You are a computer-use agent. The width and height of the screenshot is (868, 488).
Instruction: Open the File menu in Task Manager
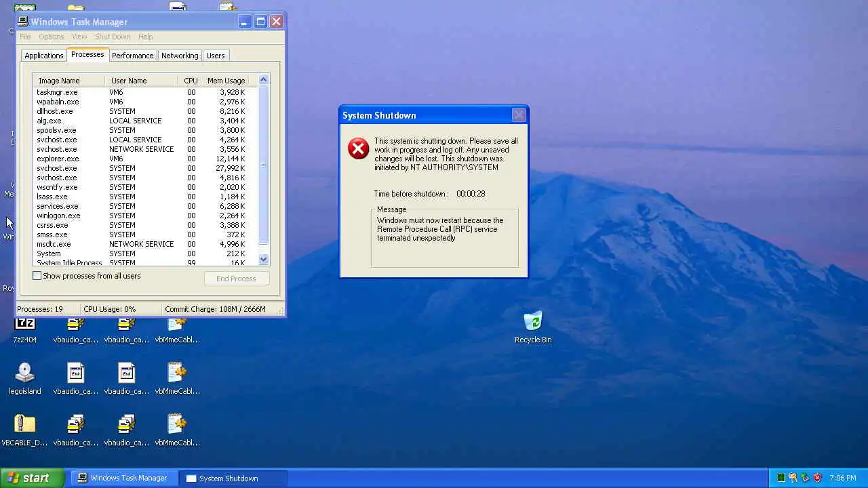pyautogui.click(x=25, y=37)
